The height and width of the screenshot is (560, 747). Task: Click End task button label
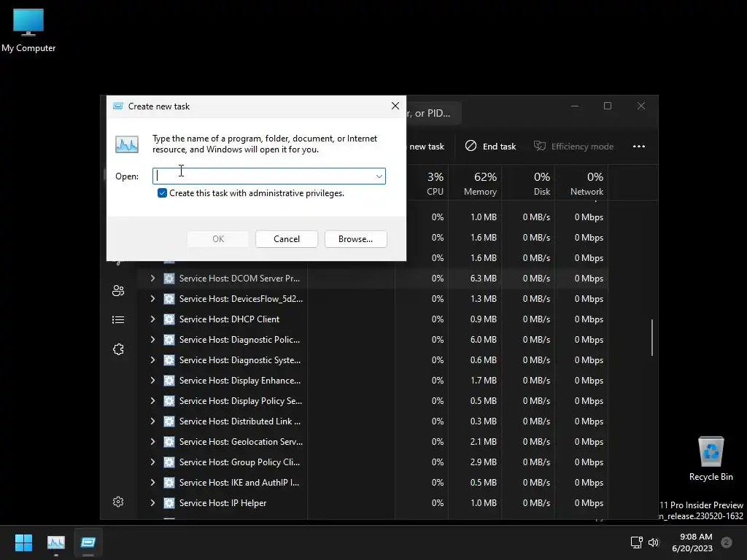499,146
